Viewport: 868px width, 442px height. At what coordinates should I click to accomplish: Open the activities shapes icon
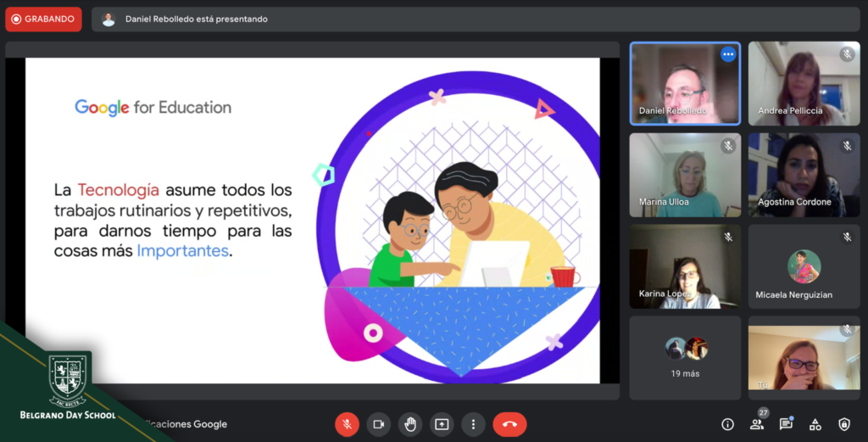point(815,424)
